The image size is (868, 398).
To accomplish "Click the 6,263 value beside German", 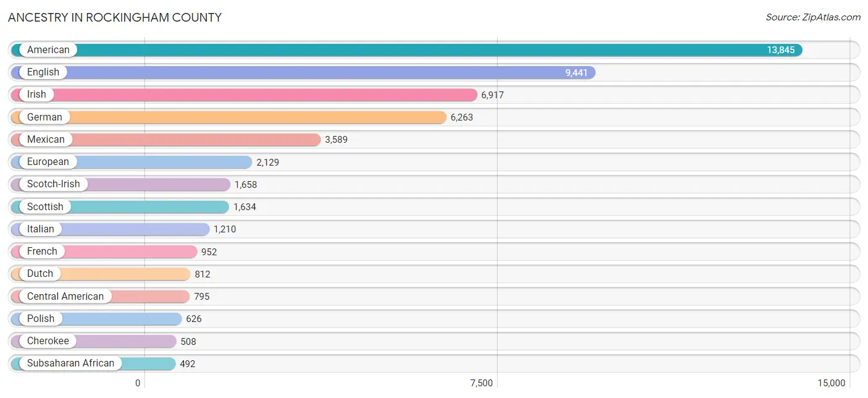I will (462, 117).
